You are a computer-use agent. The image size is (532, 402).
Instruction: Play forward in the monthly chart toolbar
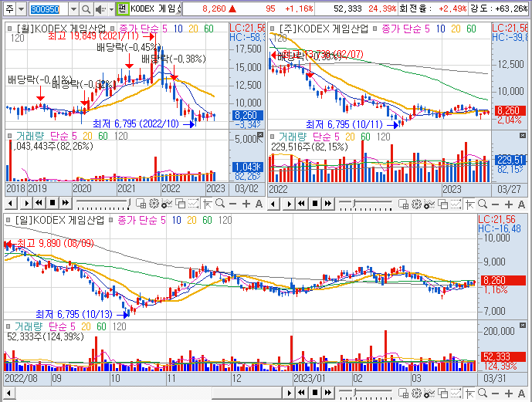[x=25, y=204]
